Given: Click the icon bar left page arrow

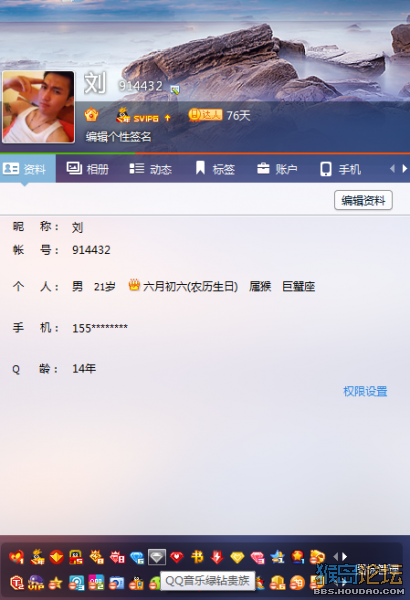Looking at the screenshot, I should point(336,556).
